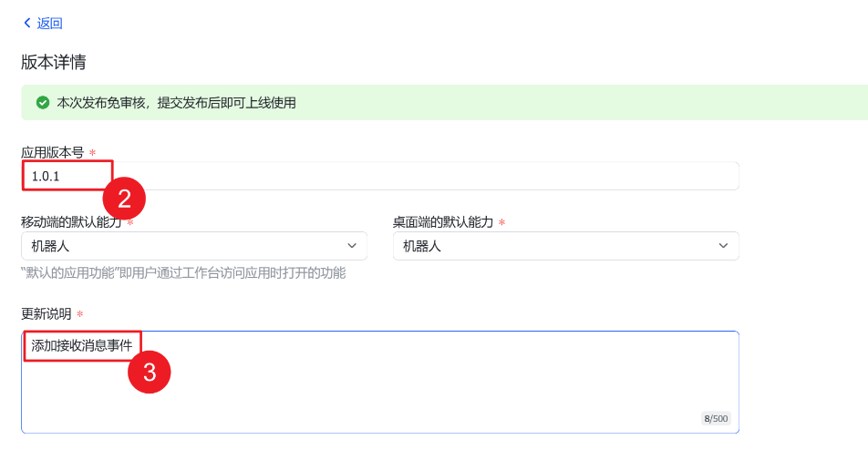This screenshot has width=868, height=450.
Task: Click the 本次发布免审核 notice banner text
Action: (176, 103)
